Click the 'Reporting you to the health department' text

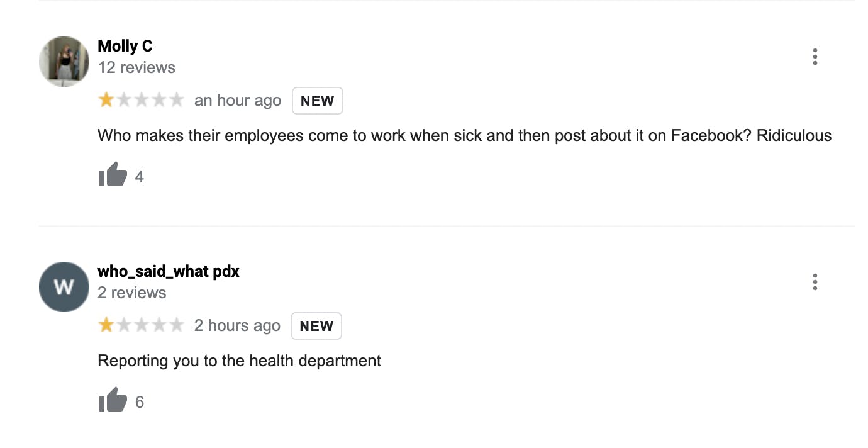click(240, 361)
